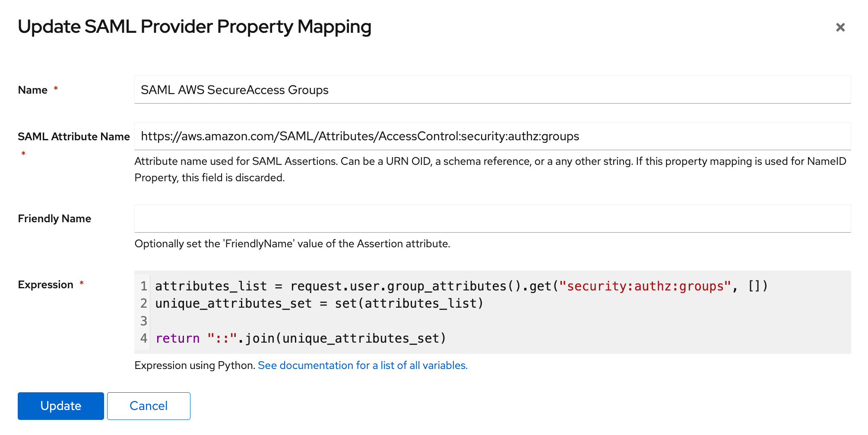Click the unique_attributes_set assignment line

(x=319, y=303)
